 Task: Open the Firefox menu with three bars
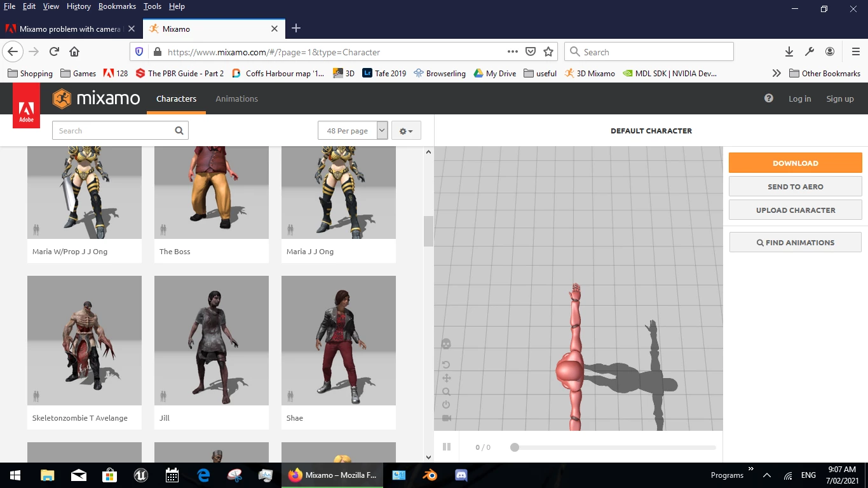pyautogui.click(x=855, y=51)
